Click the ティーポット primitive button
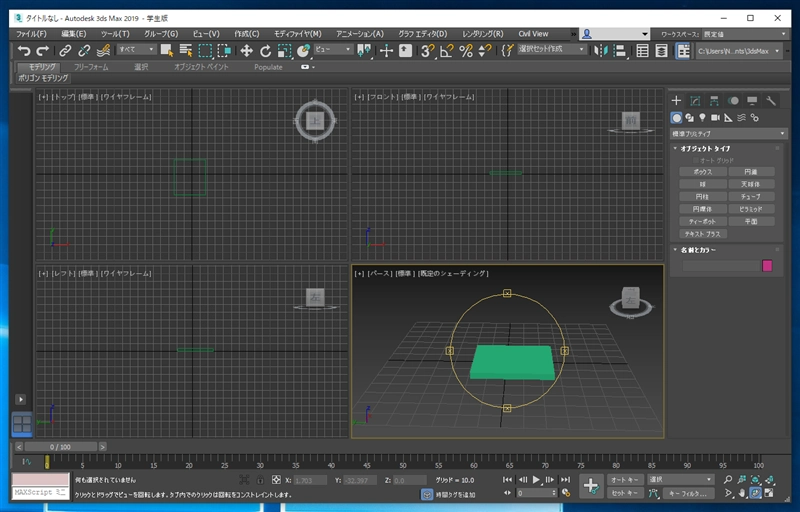 coord(703,221)
